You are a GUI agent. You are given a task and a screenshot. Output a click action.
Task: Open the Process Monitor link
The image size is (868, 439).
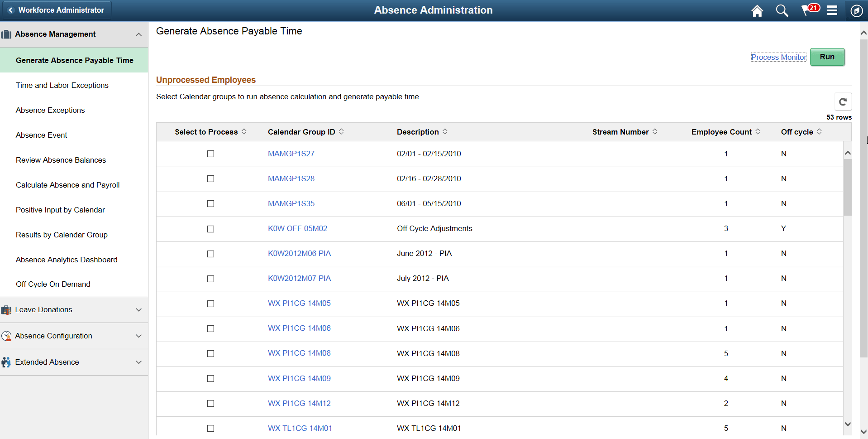(778, 57)
